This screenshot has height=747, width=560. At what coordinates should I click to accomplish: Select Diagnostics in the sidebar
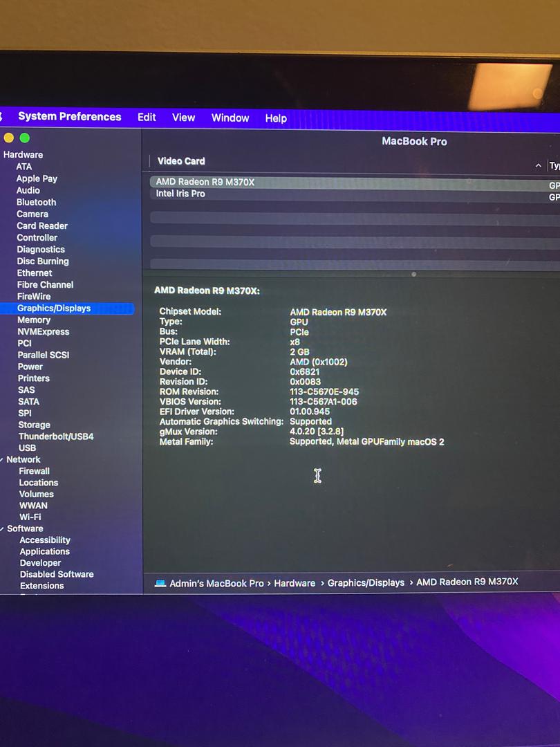coord(41,250)
